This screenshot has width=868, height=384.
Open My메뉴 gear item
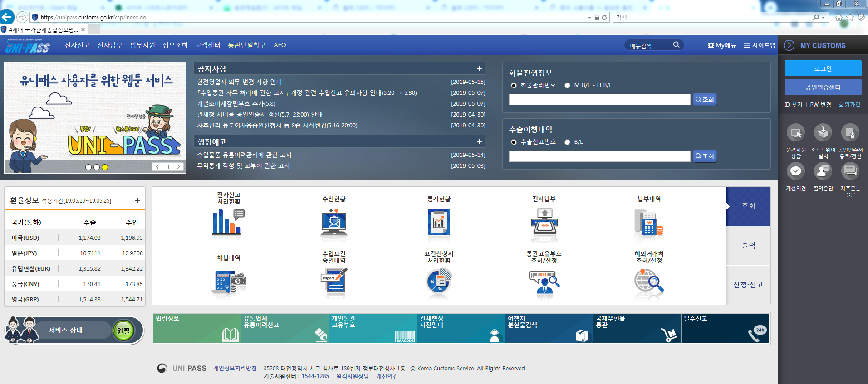[x=721, y=45]
